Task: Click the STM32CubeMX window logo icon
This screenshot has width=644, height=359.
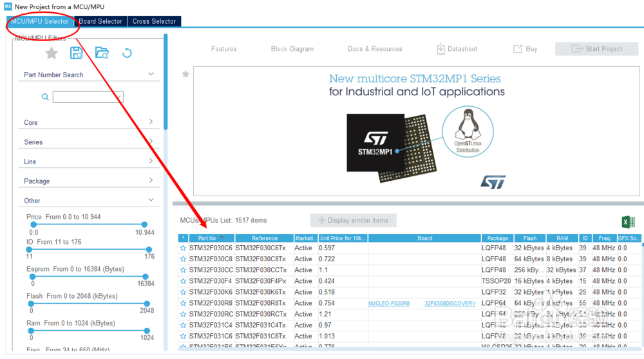Action: click(x=8, y=6)
